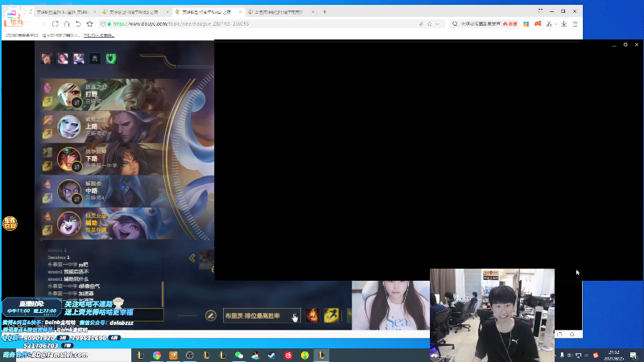
Task: Open WeChat from the taskbar
Action: [239, 355]
